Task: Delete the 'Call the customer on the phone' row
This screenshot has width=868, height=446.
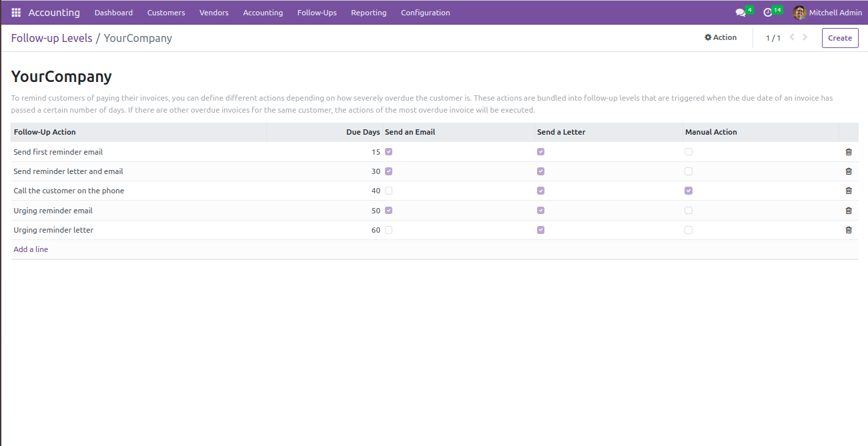Action: (x=849, y=191)
